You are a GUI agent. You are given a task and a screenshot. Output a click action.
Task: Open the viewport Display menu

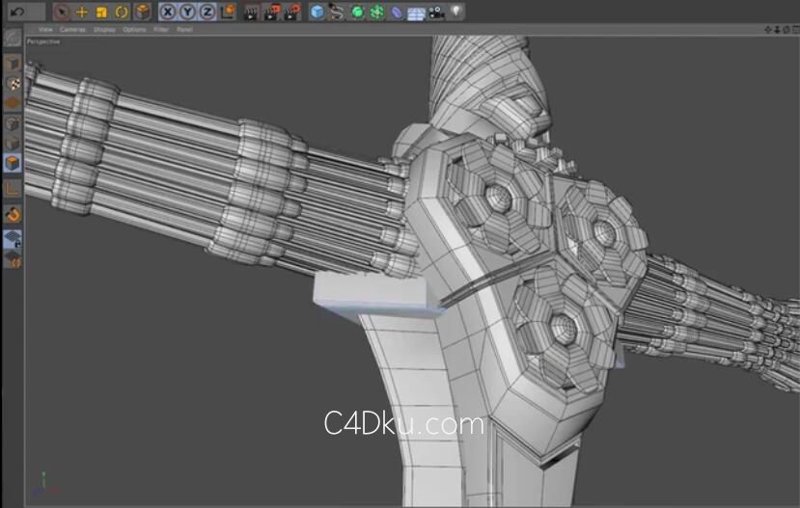[x=105, y=30]
